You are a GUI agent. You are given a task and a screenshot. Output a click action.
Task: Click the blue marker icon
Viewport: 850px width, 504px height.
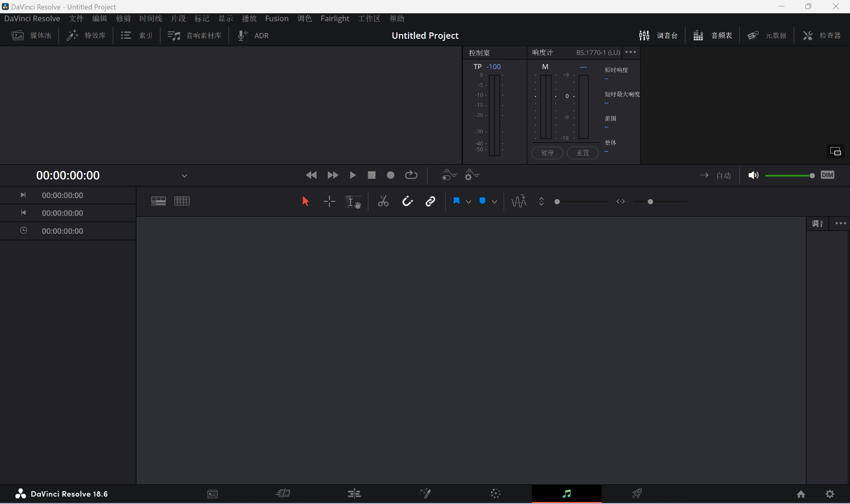[x=482, y=201]
